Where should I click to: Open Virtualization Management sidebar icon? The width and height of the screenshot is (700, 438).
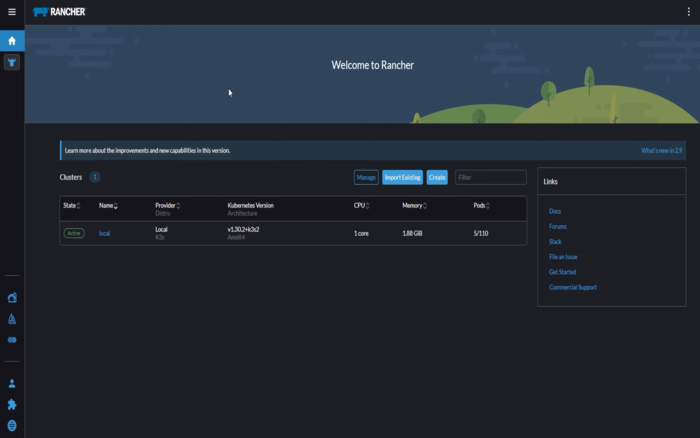tap(12, 340)
